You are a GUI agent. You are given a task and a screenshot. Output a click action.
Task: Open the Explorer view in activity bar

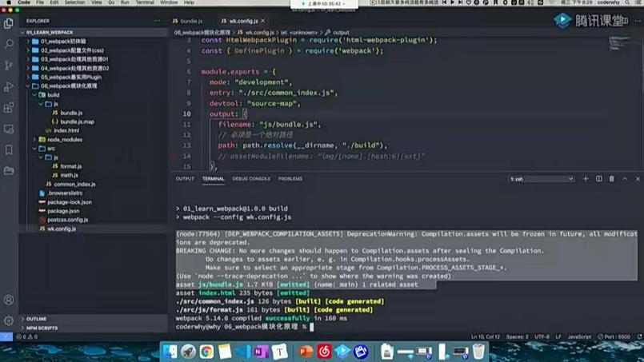coord(9,23)
